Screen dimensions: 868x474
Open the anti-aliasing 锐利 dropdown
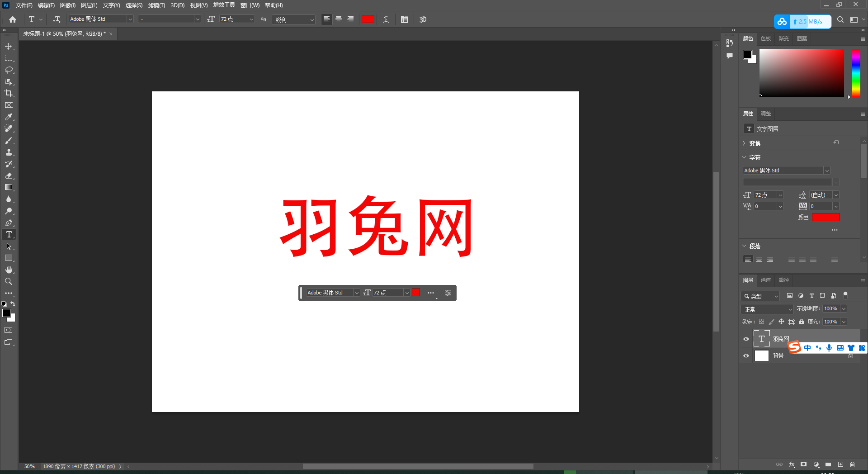tap(294, 19)
